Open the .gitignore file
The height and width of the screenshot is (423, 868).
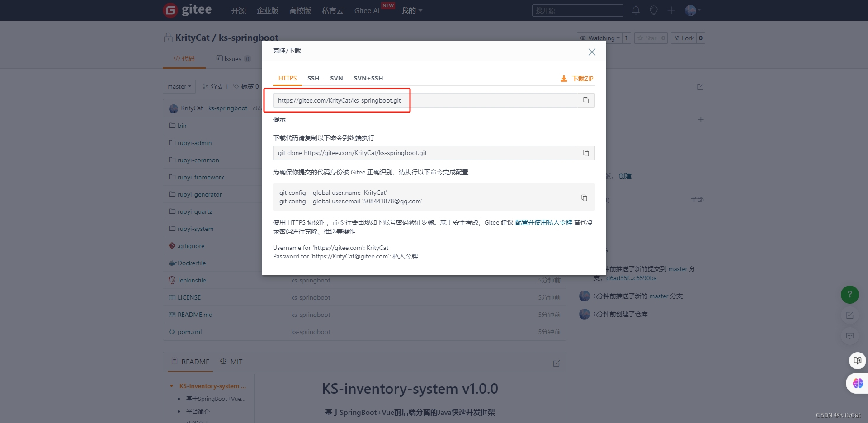tap(191, 246)
